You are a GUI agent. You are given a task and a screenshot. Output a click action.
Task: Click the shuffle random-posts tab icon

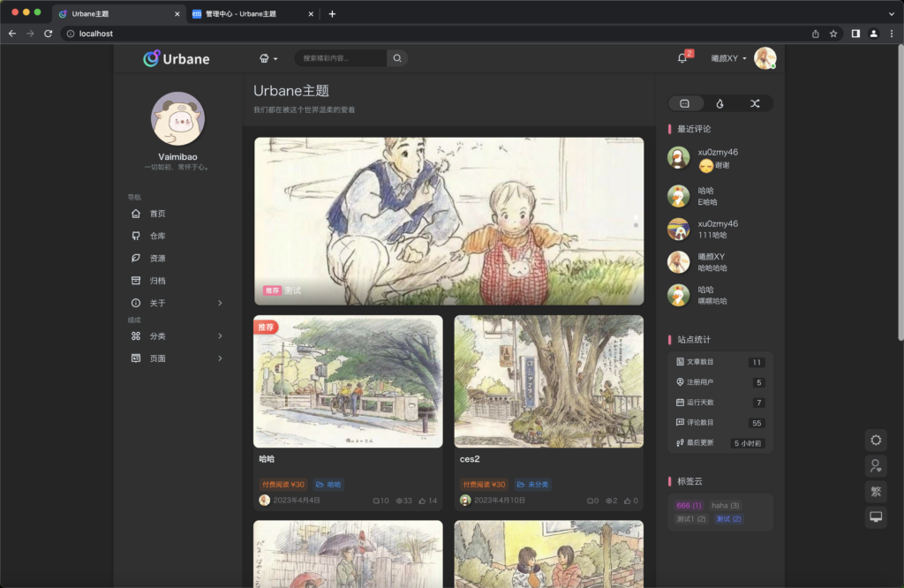pyautogui.click(x=755, y=103)
